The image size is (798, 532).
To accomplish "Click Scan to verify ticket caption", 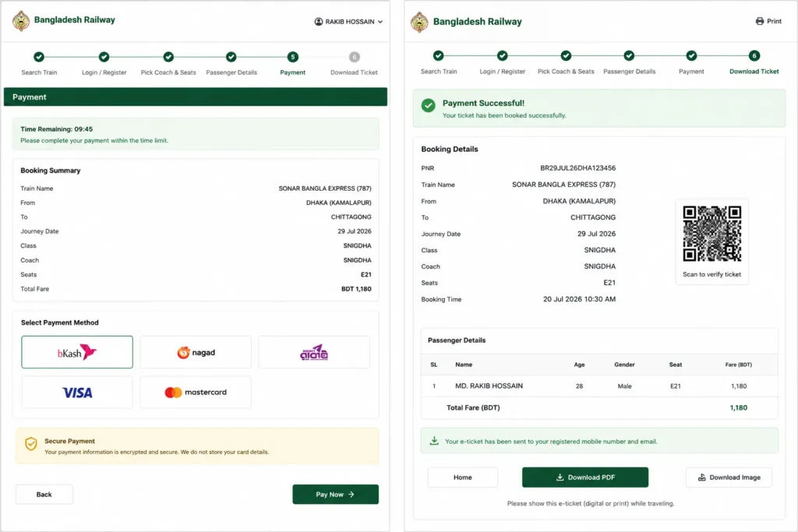I will [712, 274].
